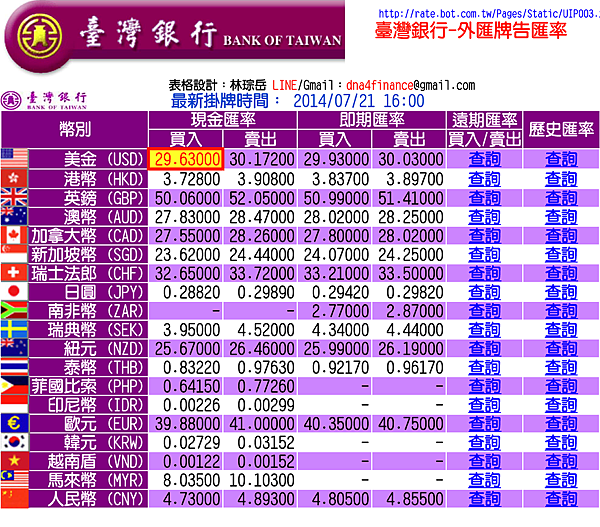The height and width of the screenshot is (527, 600).
Task: Click ZAR spot buying rate 2.77000
Action: coord(340,311)
